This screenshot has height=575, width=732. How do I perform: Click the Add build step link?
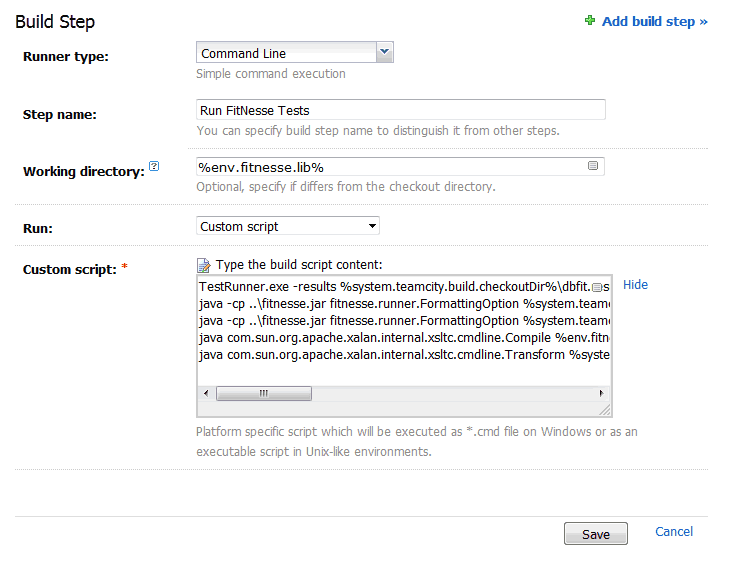tap(654, 21)
